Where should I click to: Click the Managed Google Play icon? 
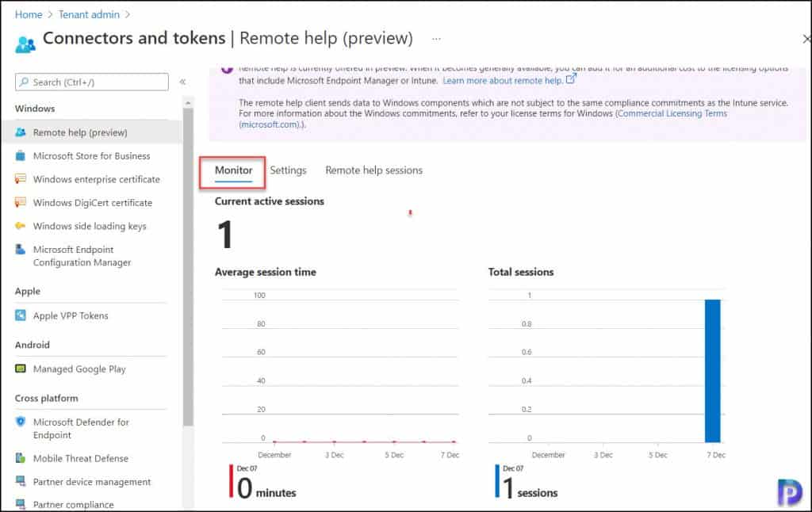tap(20, 369)
